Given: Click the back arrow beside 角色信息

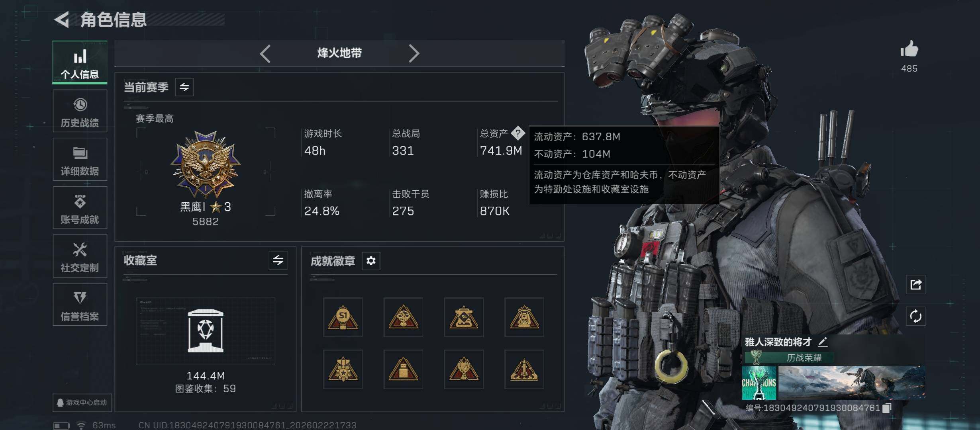Looking at the screenshot, I should [62, 20].
